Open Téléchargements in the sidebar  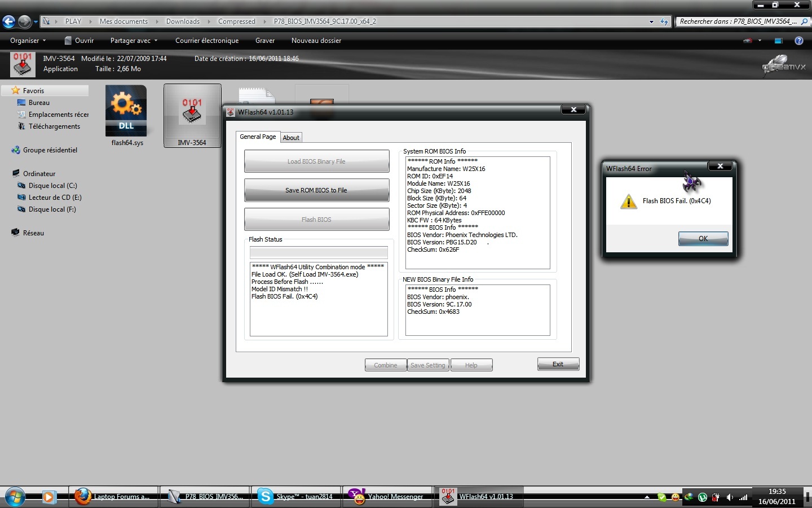pyautogui.click(x=54, y=126)
